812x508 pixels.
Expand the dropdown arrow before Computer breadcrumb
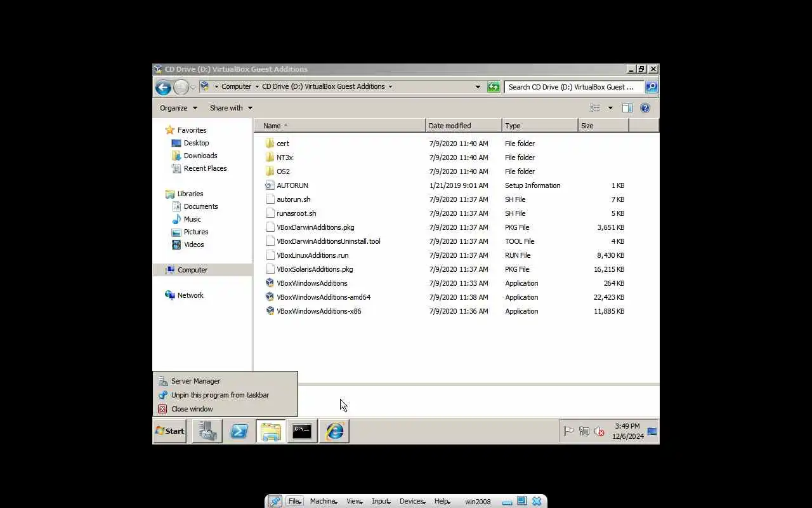[x=216, y=86]
